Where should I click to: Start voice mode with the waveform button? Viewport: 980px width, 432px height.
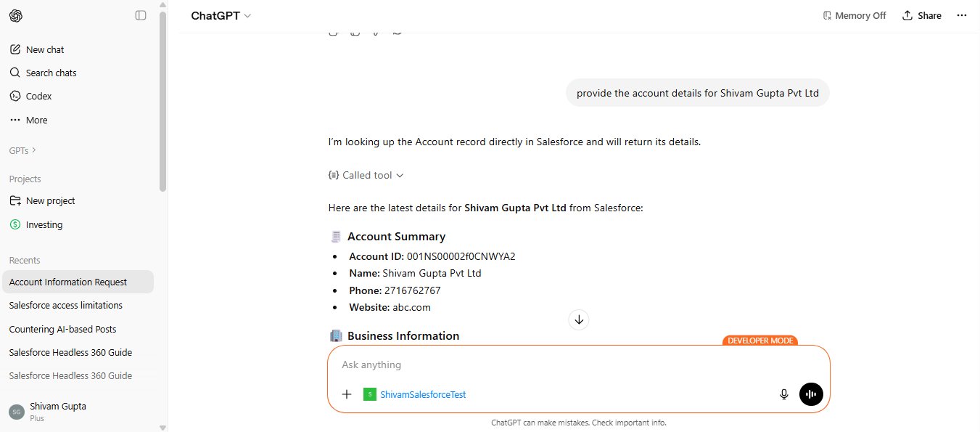tap(810, 394)
